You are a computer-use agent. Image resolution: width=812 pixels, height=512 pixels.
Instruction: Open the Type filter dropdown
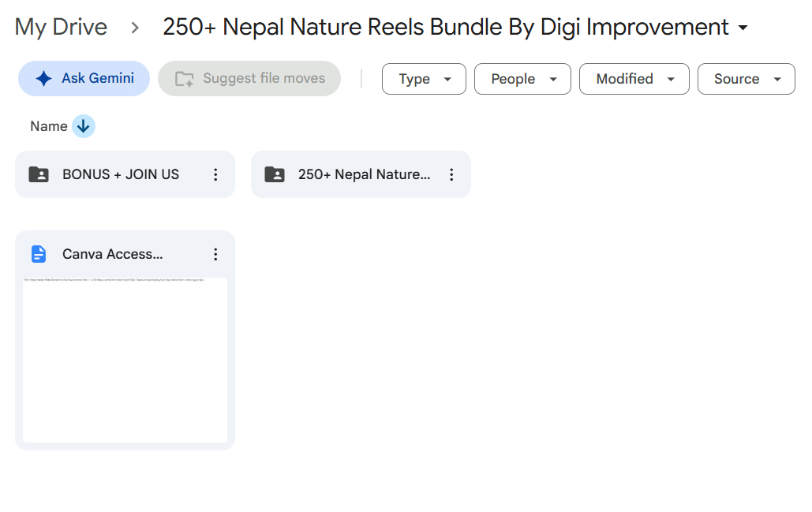point(424,79)
